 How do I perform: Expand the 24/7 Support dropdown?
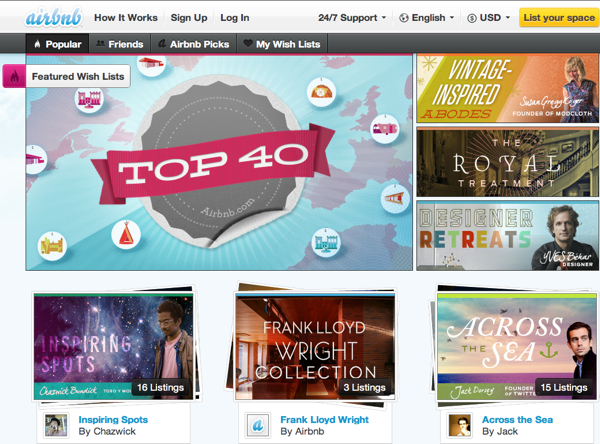tap(352, 18)
